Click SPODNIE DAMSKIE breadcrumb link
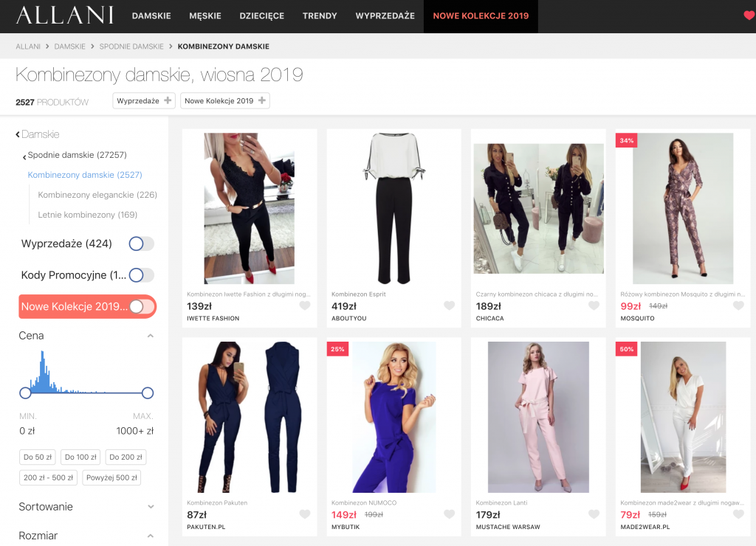This screenshot has width=756, height=546. pyautogui.click(x=131, y=46)
